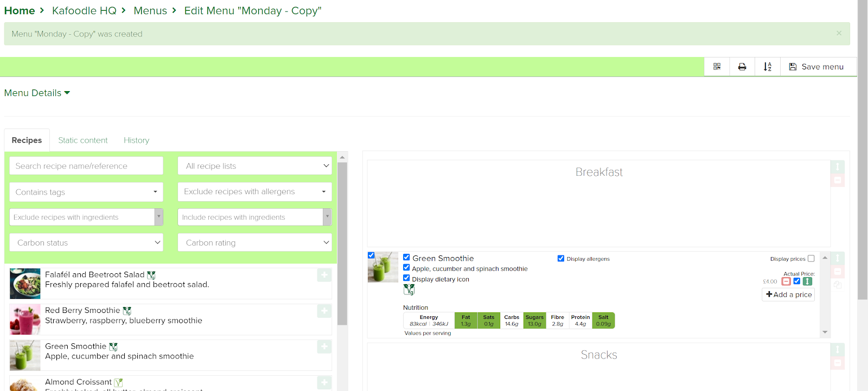Click the green reorder icon next to £4.00 price

click(x=808, y=281)
